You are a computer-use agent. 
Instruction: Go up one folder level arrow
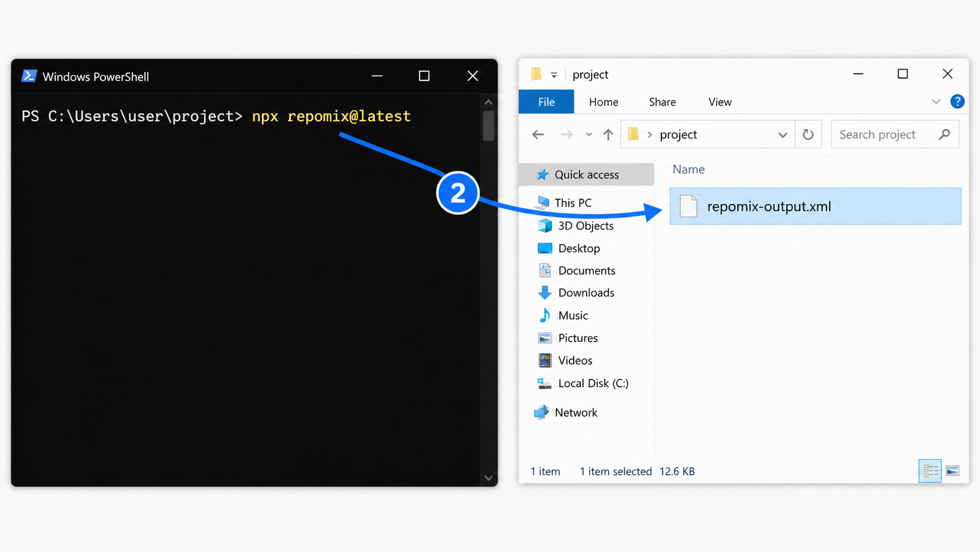click(x=608, y=135)
